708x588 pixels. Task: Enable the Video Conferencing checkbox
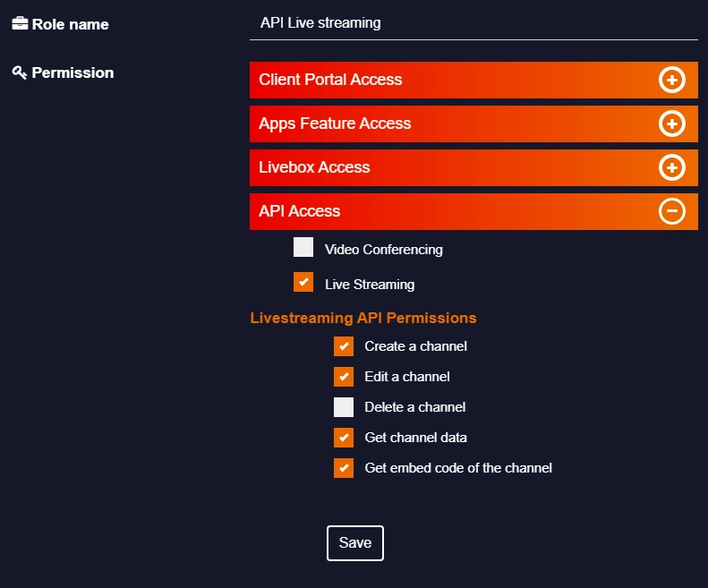click(303, 247)
